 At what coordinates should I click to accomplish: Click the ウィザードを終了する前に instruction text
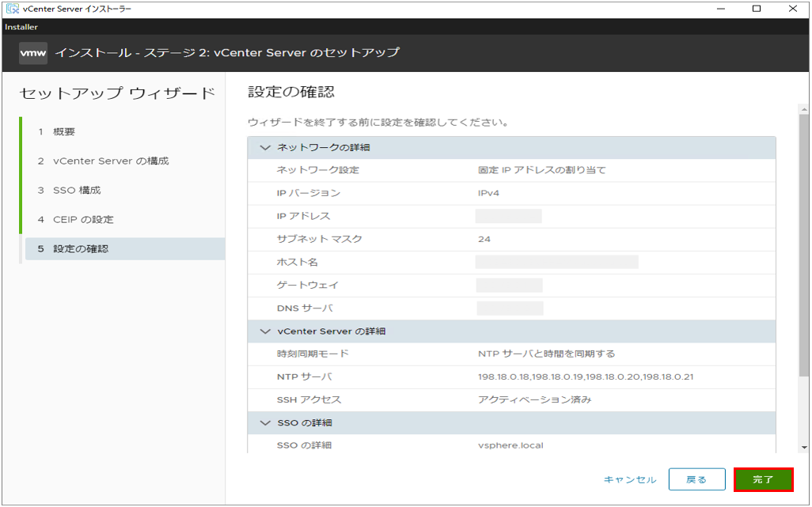coord(378,123)
